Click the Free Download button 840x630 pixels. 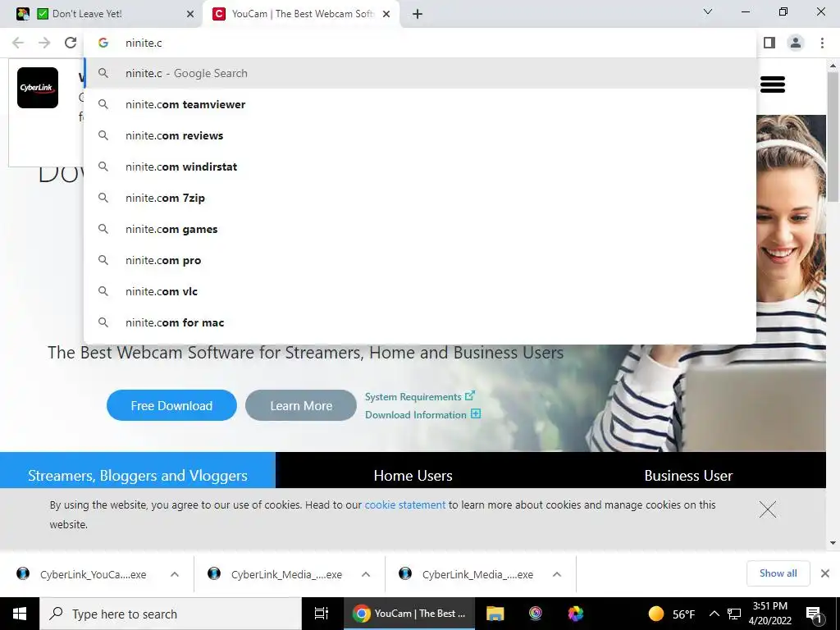click(x=171, y=405)
